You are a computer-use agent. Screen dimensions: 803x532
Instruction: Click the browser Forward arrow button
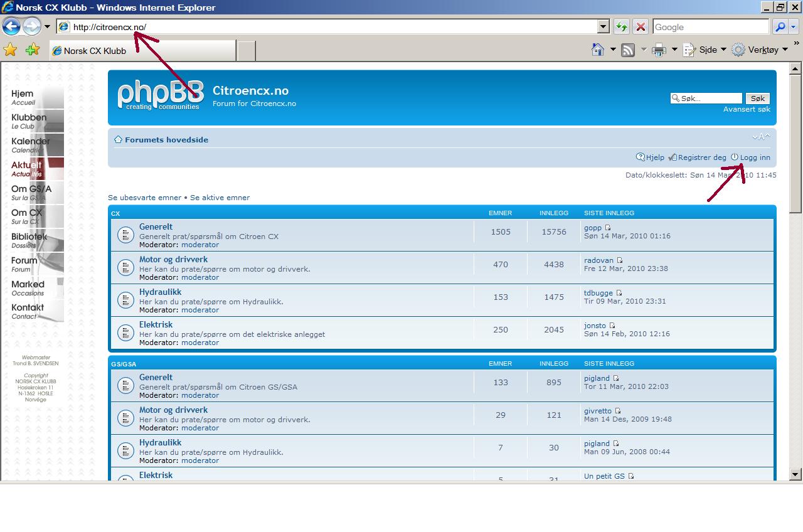coord(31,27)
